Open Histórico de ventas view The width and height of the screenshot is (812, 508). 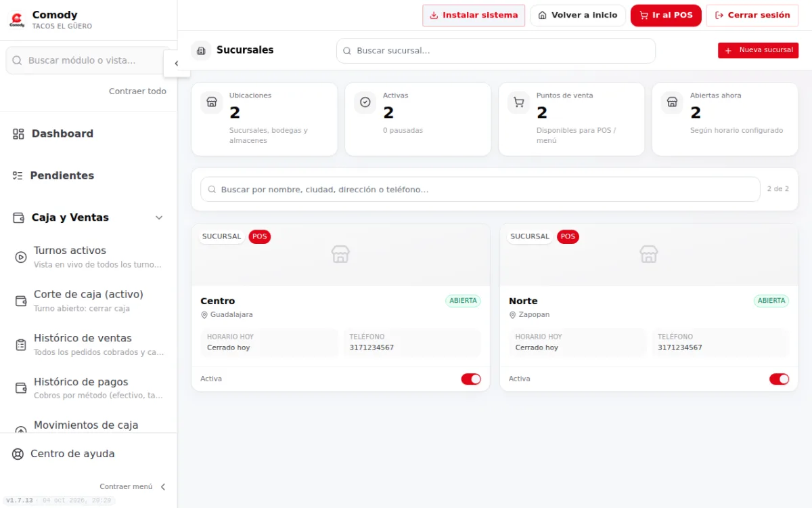[x=89, y=345]
